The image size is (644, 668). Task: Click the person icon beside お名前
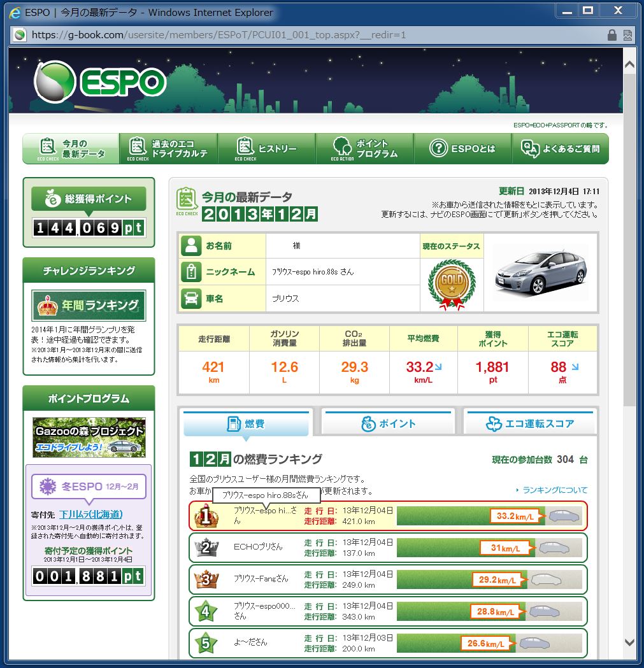(x=191, y=246)
